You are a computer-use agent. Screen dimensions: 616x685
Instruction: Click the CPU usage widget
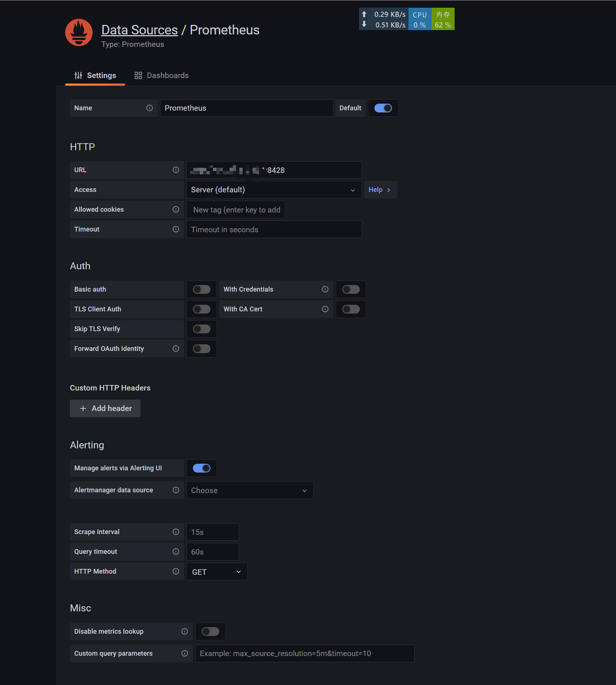[420, 19]
